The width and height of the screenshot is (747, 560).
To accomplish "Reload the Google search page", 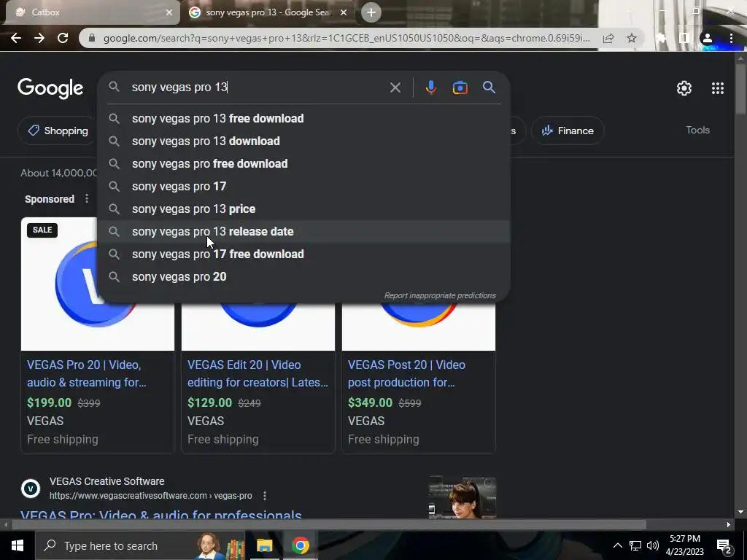I will 63,38.
